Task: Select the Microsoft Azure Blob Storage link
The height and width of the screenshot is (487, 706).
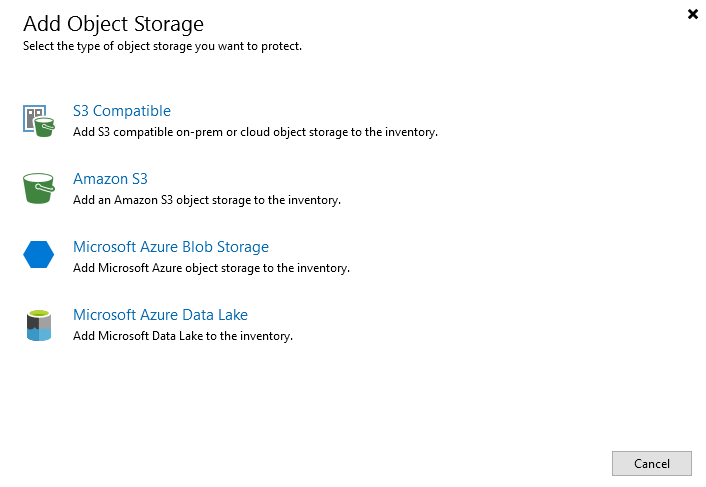Action: pyautogui.click(x=171, y=247)
